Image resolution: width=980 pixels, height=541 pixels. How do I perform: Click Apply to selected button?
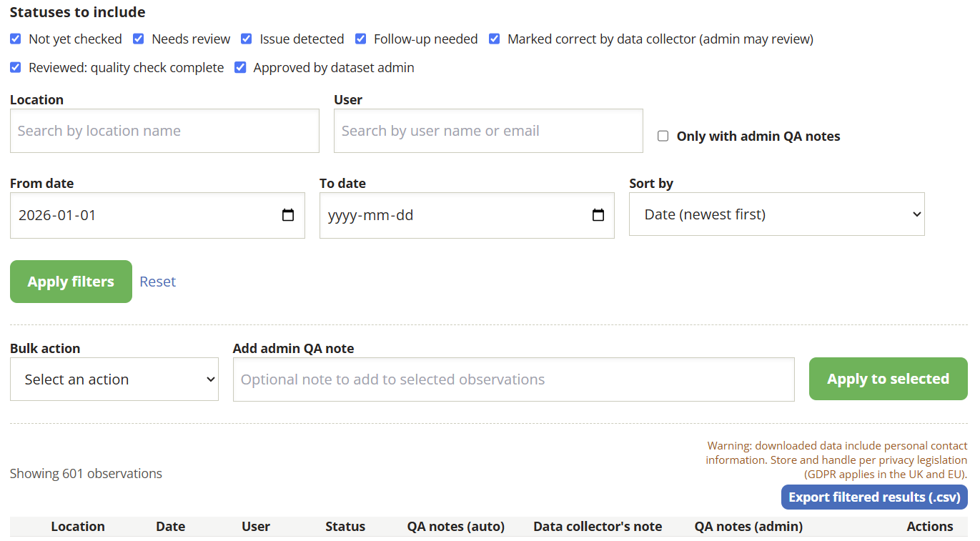coord(888,379)
